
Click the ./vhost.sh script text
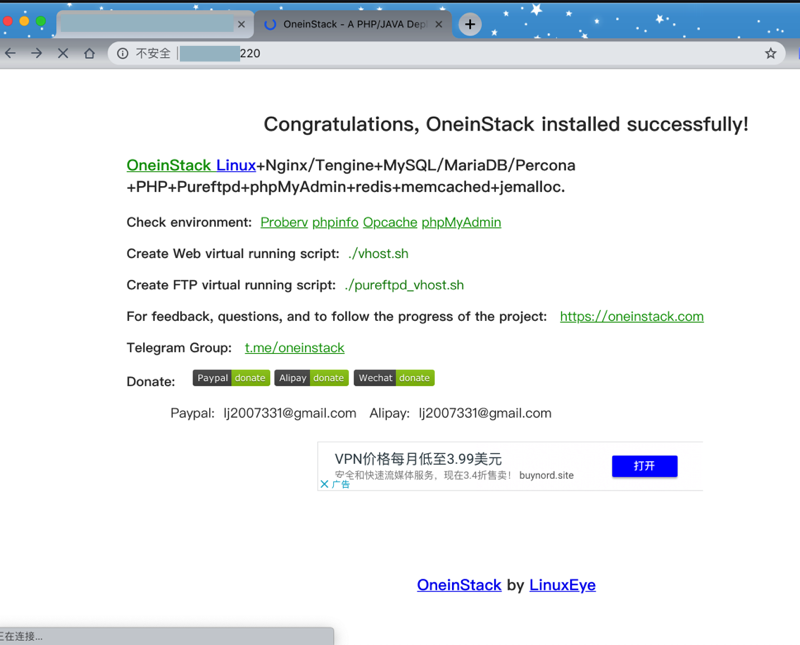[x=378, y=254]
